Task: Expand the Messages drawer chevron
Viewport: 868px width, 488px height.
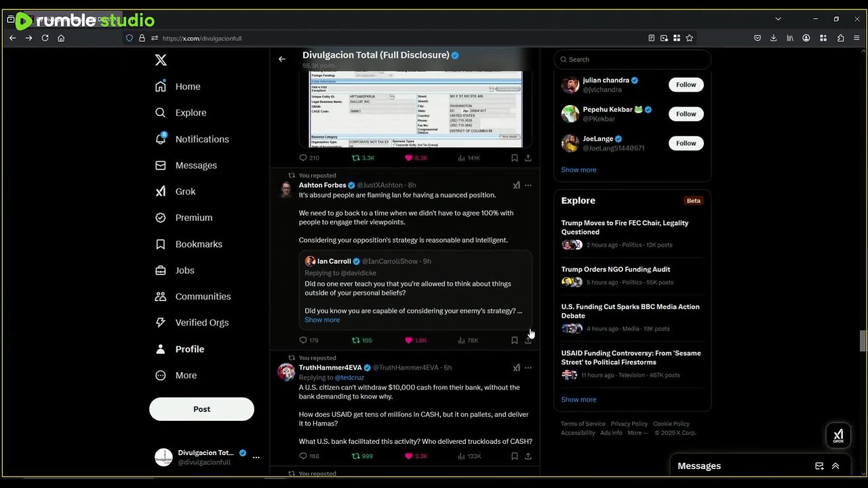Action: coord(835,466)
